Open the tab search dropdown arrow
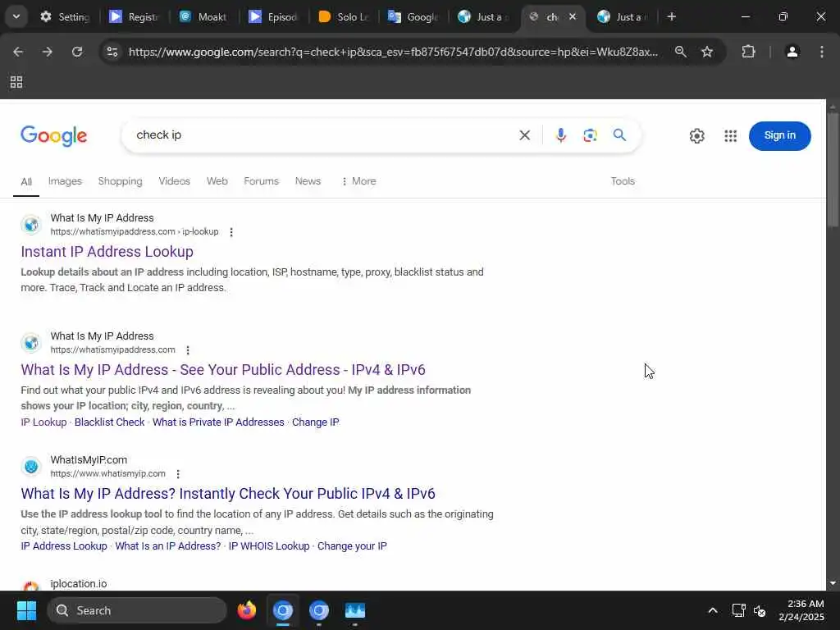 click(16, 16)
